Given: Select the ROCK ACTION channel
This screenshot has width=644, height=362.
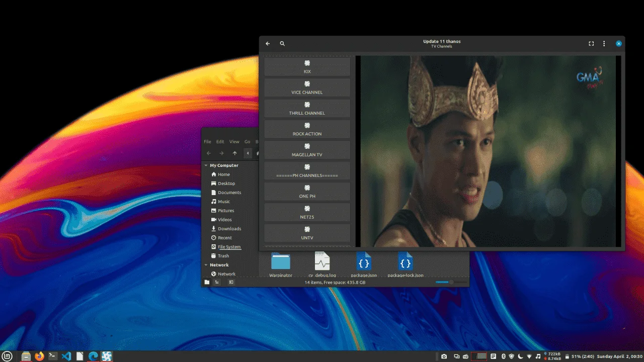Looking at the screenshot, I should coord(307,129).
